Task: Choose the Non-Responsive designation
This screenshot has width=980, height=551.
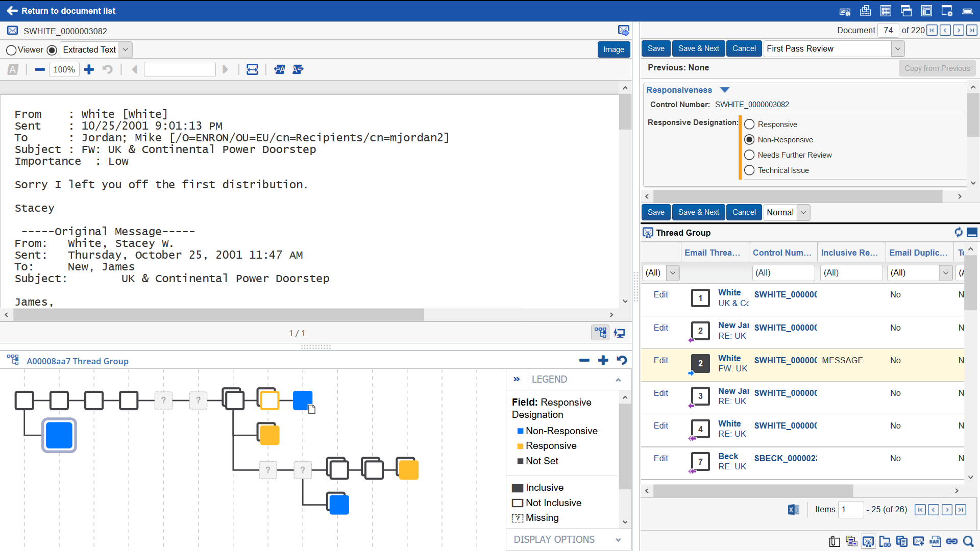Action: 749,140
